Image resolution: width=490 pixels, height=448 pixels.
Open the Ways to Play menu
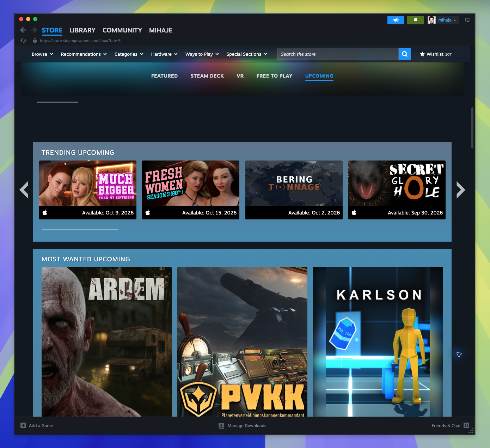pyautogui.click(x=202, y=54)
